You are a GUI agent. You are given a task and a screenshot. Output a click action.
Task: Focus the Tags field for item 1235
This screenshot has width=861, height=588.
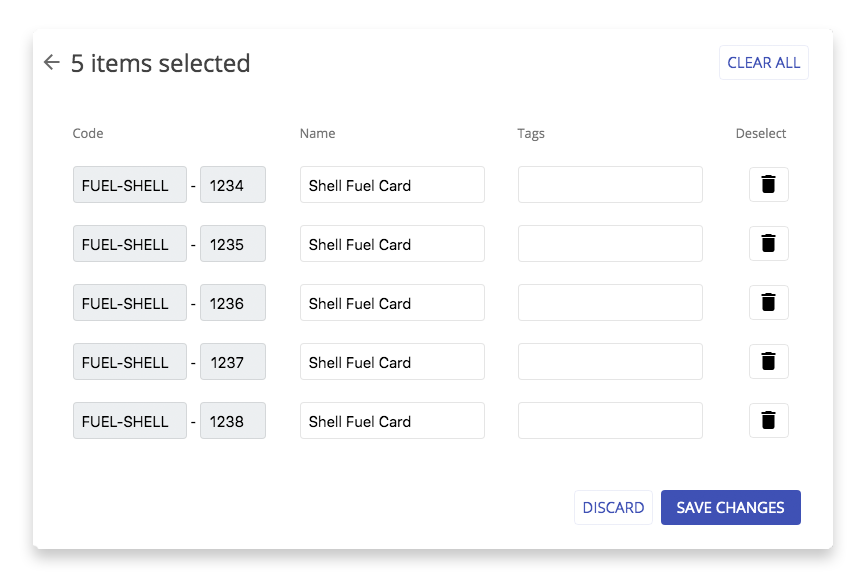click(x=610, y=243)
